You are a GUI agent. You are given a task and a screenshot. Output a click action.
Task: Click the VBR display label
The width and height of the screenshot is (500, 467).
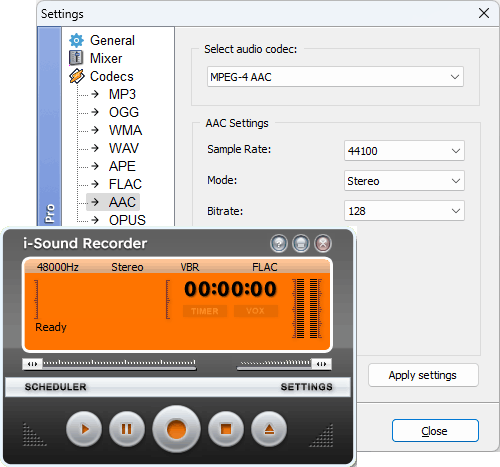pos(190,267)
